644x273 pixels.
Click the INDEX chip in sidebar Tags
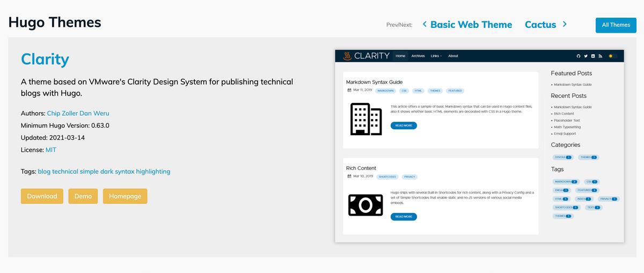584,199
